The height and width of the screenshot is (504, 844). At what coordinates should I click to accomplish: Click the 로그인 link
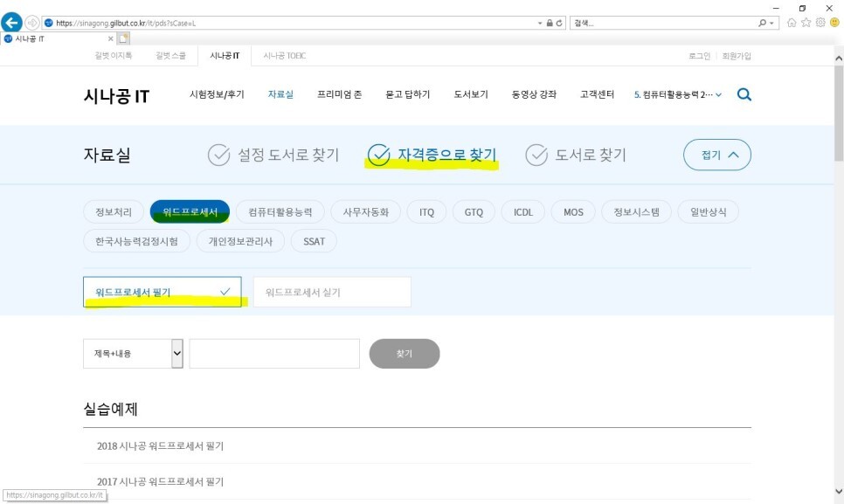699,56
